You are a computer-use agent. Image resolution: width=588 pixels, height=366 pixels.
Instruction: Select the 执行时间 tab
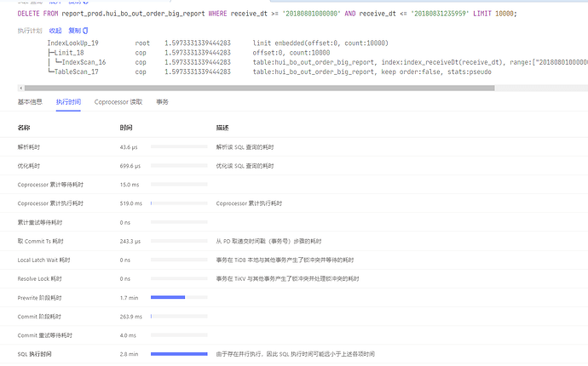click(68, 102)
